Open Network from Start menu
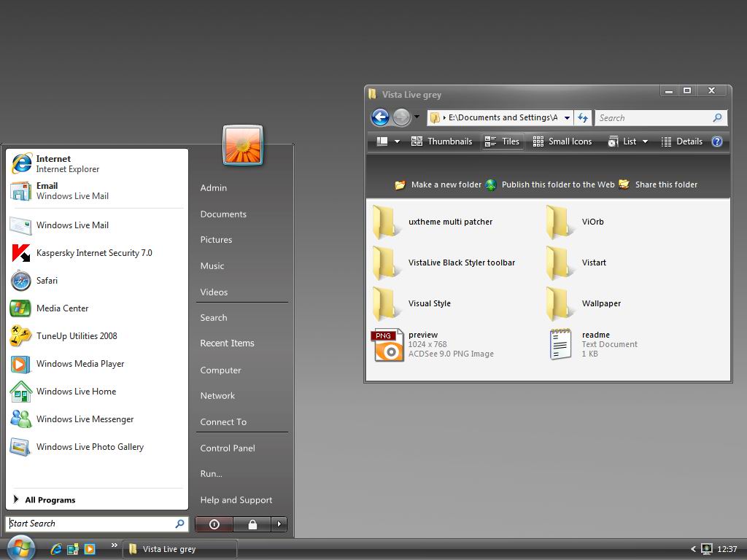The width and height of the screenshot is (747, 560). [x=217, y=396]
